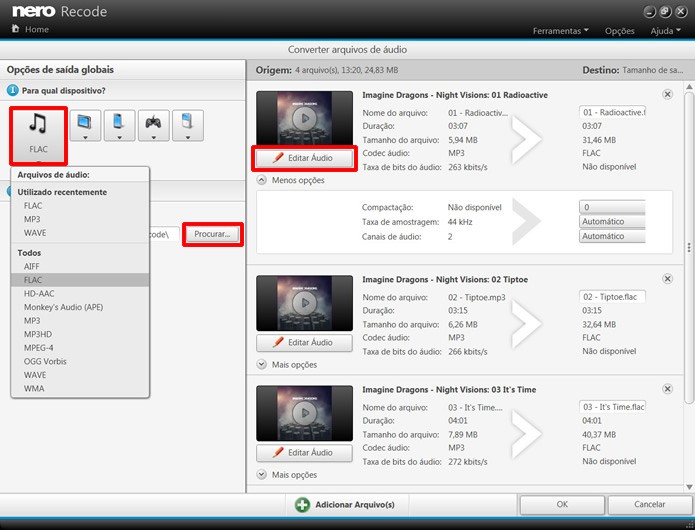The image size is (695, 530).
Task: Choose highlighted FLAC in the Todos list
Action: click(80, 280)
